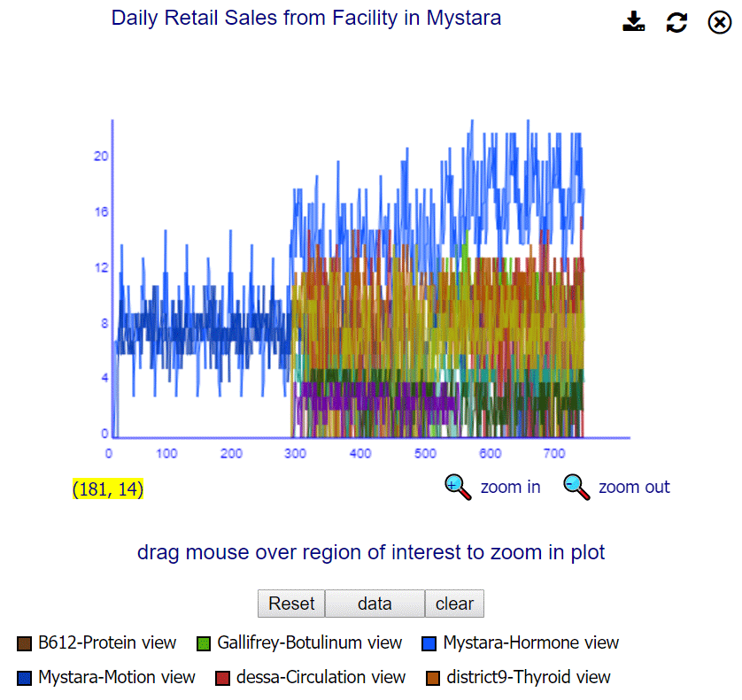
Task: Open the Mystara-Motion view legend label
Action: coord(116,677)
